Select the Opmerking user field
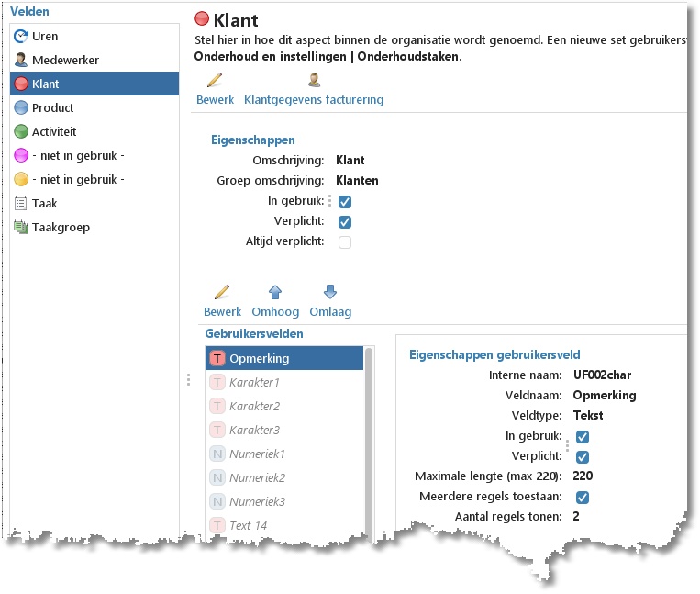The height and width of the screenshot is (594, 700). (284, 358)
